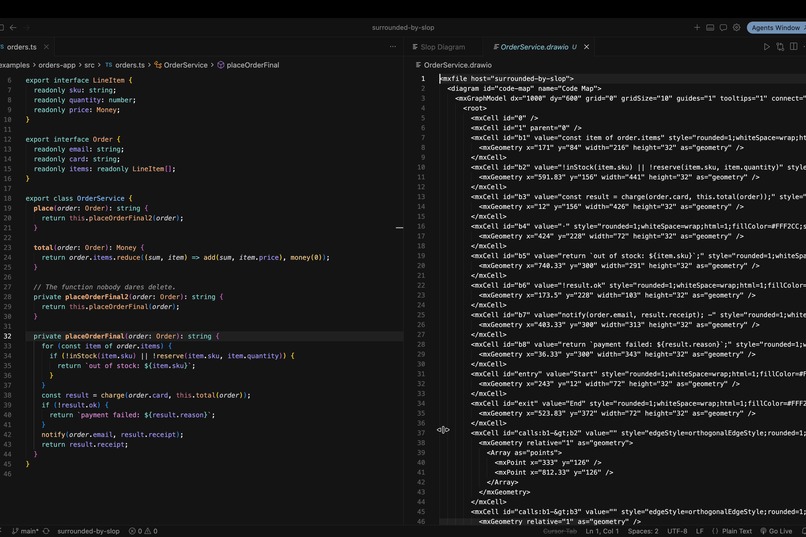Click the mxfile host line in drawio

tap(506, 79)
